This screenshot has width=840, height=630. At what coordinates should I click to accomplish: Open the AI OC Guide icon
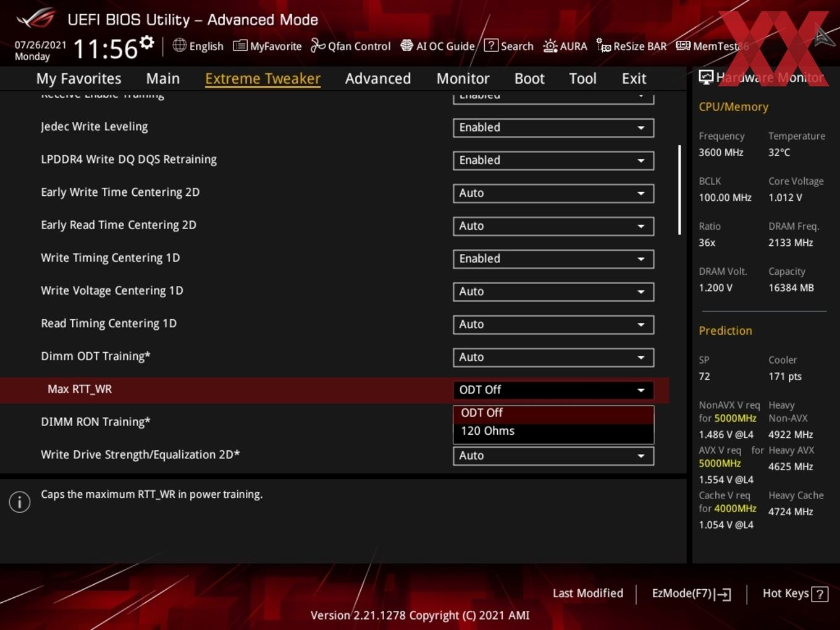tap(406, 46)
